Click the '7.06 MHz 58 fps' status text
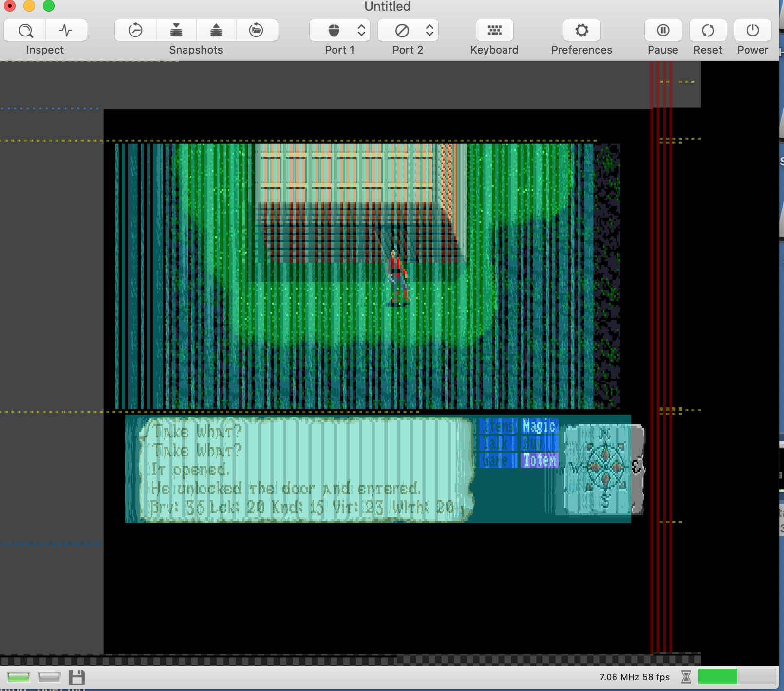This screenshot has width=784, height=691. 635,677
